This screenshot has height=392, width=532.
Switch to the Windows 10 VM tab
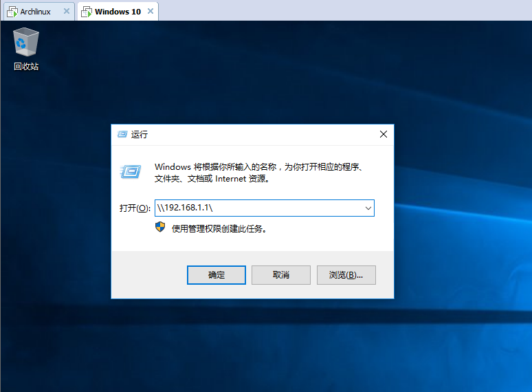coord(118,12)
